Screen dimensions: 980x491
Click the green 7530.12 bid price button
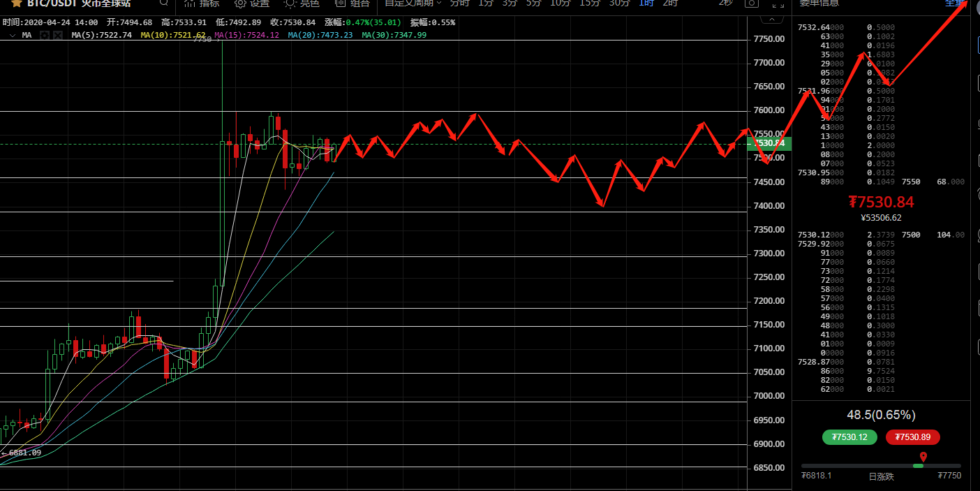tap(849, 437)
